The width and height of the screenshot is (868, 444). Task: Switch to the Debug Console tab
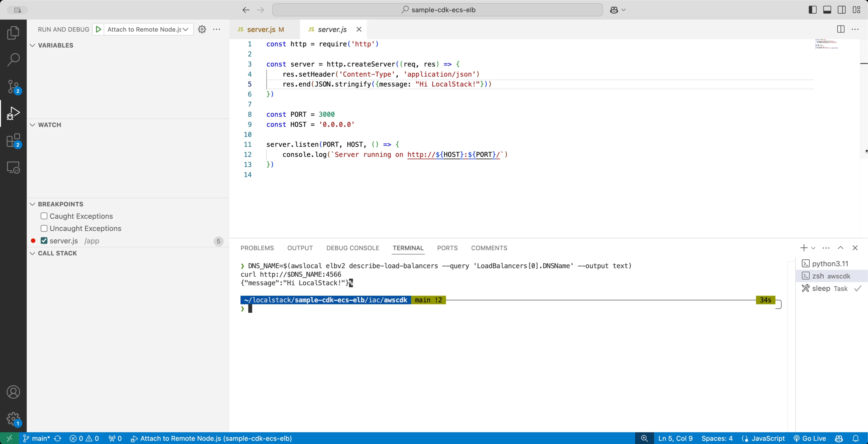point(352,248)
